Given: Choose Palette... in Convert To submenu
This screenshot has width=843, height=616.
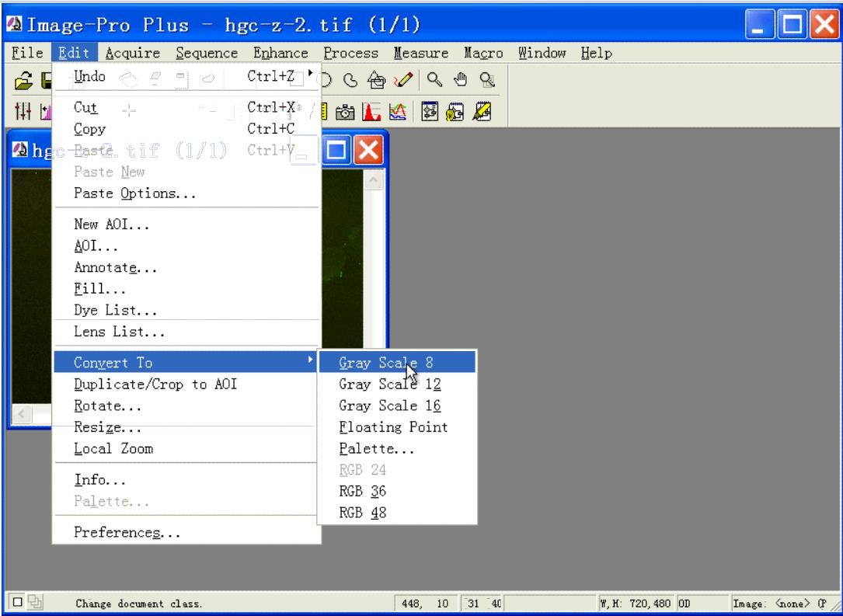Looking at the screenshot, I should (x=397, y=448).
